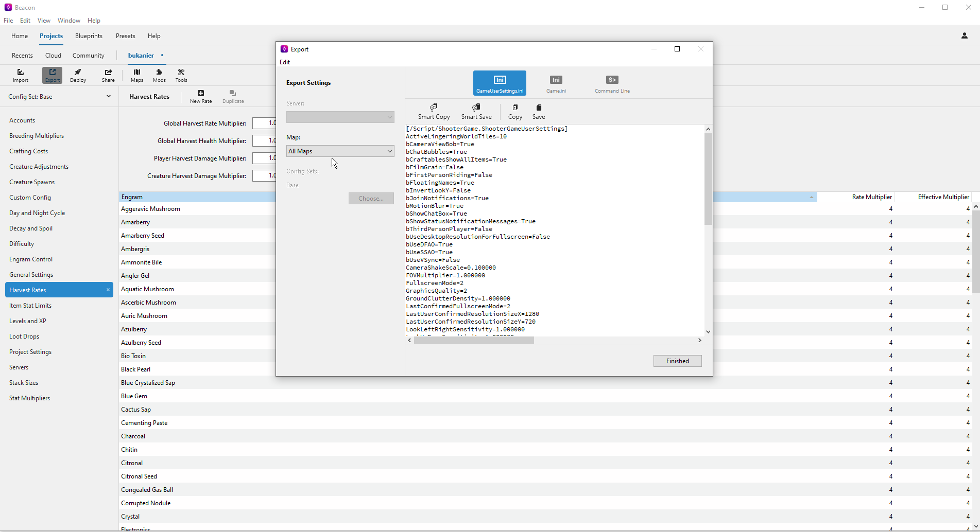Open the Blueprints tab
Screen dimensions: 980x532
(89, 36)
